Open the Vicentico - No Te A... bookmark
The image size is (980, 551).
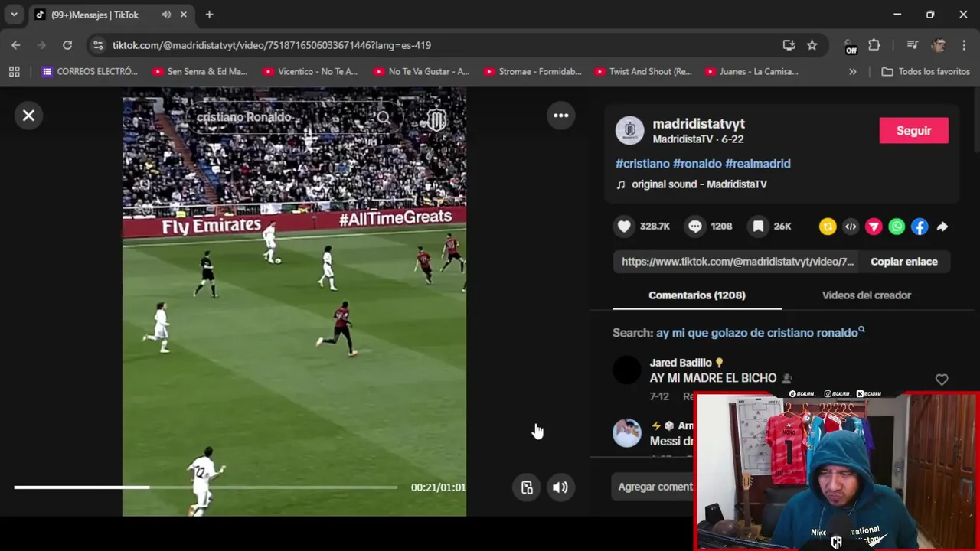tap(310, 72)
